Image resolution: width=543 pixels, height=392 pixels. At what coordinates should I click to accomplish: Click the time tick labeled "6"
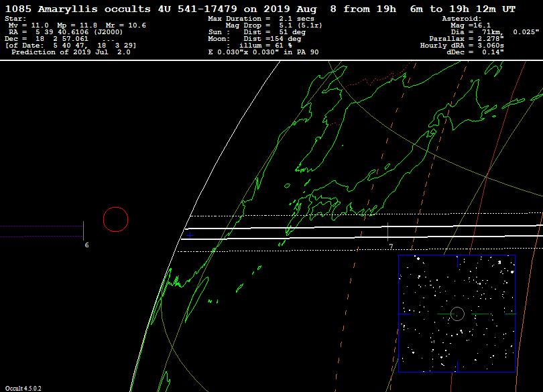[83, 231]
